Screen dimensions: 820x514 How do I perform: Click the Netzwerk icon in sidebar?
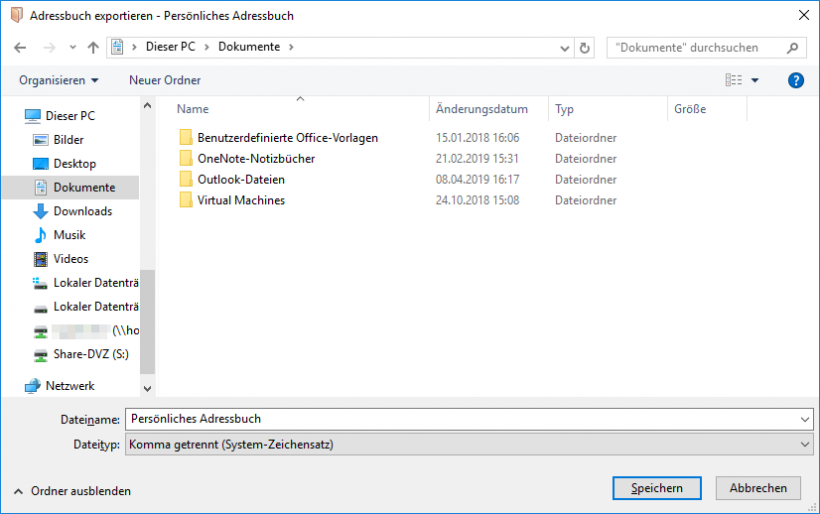(33, 386)
